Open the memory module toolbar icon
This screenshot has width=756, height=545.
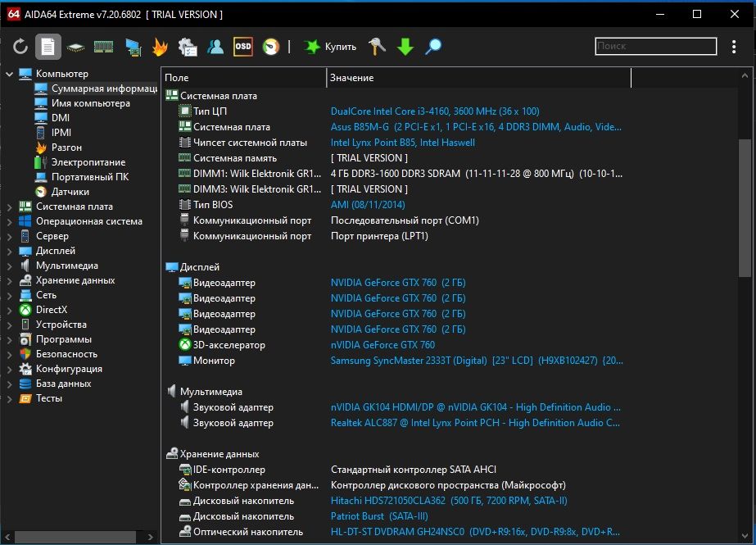pyautogui.click(x=103, y=47)
